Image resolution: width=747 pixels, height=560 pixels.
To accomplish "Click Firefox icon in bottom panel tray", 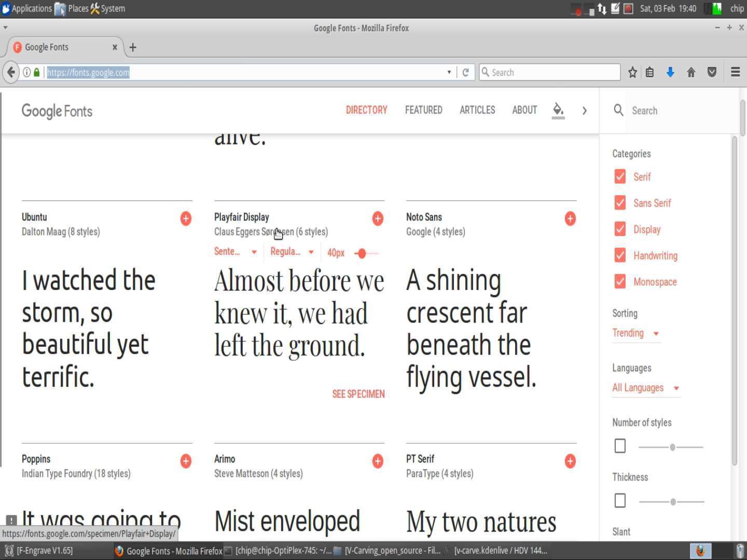I will (700, 551).
